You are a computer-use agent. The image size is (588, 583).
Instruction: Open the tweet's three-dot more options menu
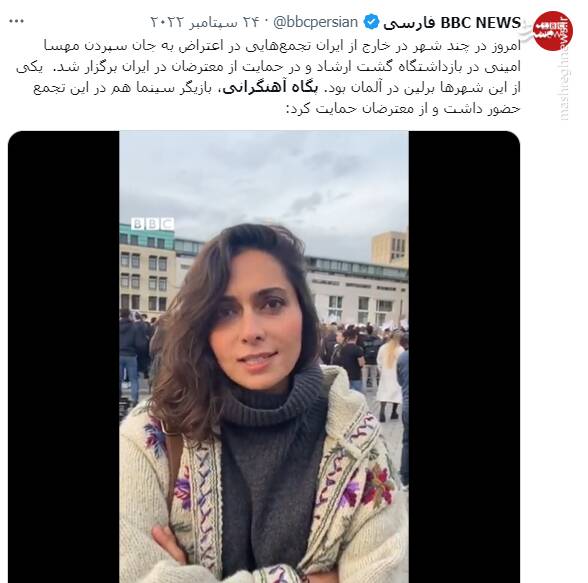click(x=16, y=21)
